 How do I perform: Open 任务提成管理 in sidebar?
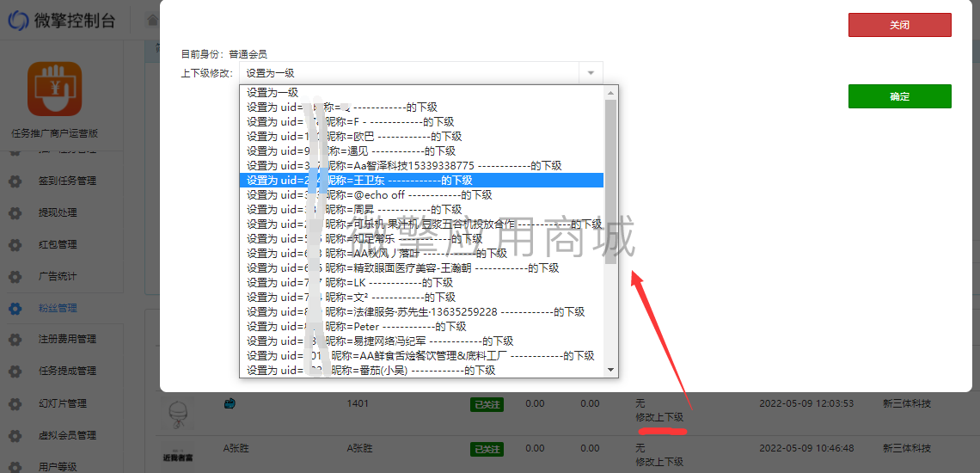tap(68, 371)
